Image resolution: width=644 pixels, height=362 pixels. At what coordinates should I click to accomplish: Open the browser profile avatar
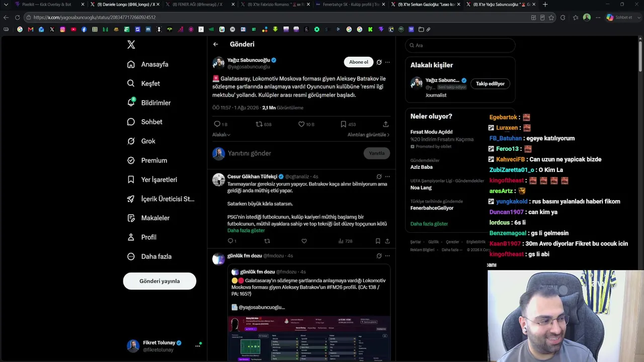587,18
